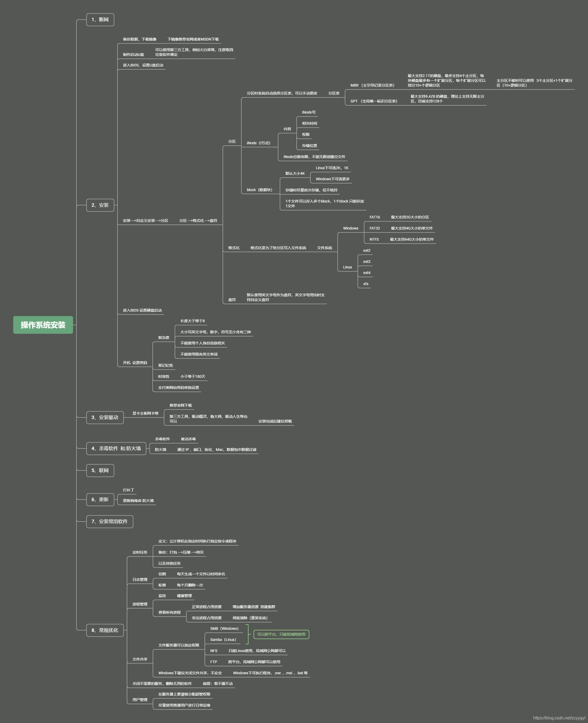
Task: Click the FAT16 file system entry
Action: point(375,217)
